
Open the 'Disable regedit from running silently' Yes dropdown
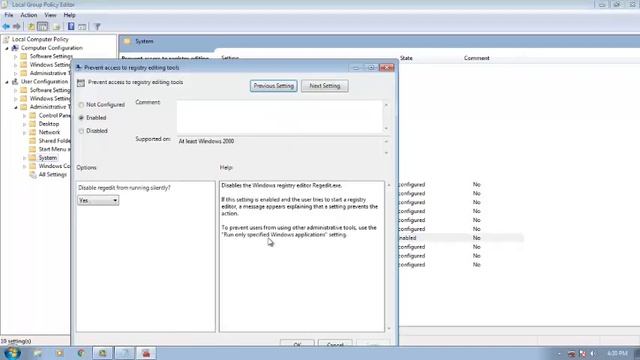click(x=98, y=200)
